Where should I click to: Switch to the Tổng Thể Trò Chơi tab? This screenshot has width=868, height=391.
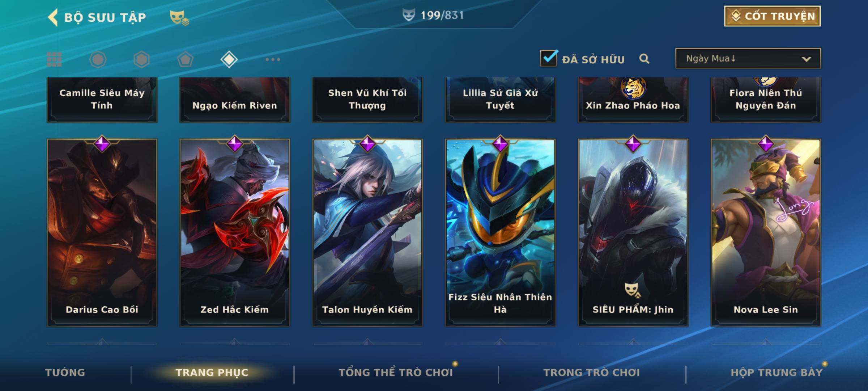click(396, 373)
